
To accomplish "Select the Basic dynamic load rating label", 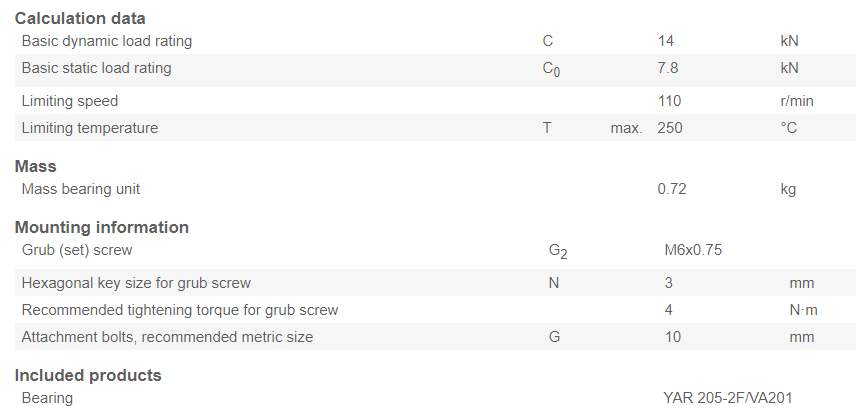I will pyautogui.click(x=106, y=41).
